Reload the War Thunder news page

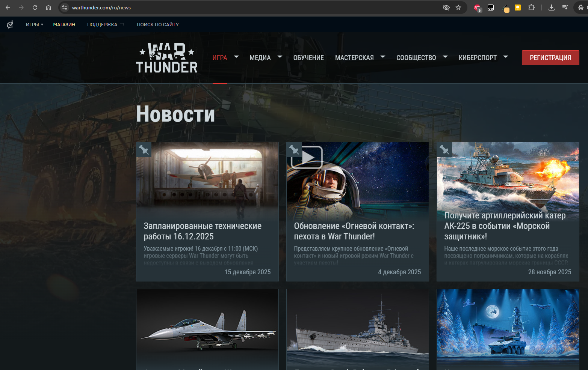pyautogui.click(x=35, y=8)
